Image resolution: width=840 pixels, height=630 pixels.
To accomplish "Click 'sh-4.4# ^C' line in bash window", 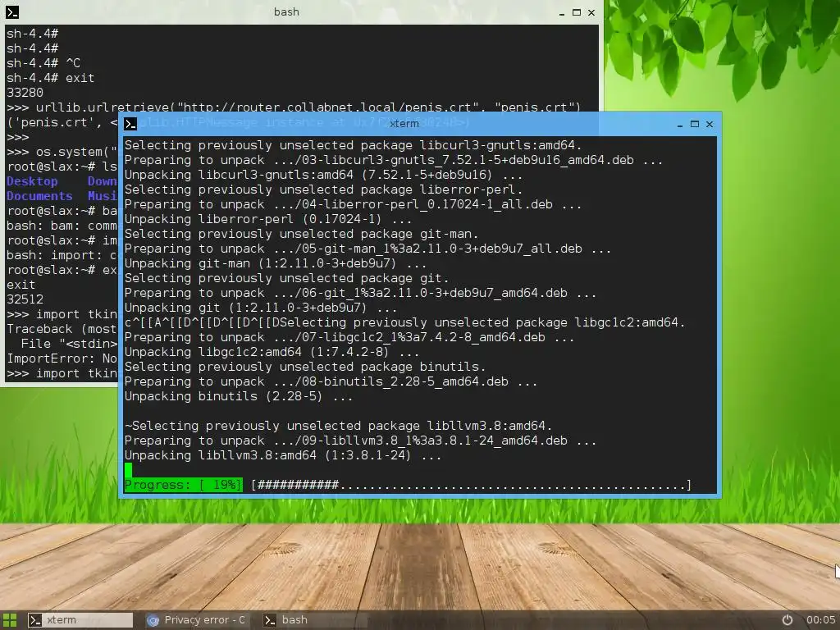I will pyautogui.click(x=43, y=63).
